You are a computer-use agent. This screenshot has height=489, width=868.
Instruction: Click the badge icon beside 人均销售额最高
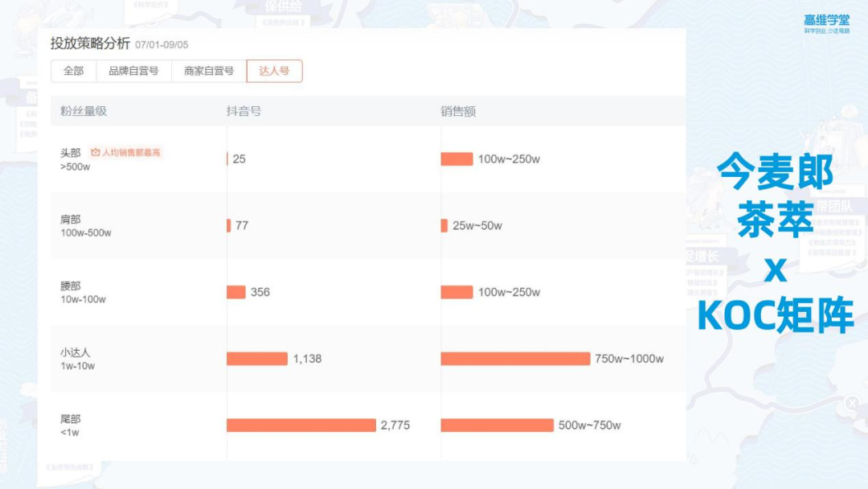[95, 152]
